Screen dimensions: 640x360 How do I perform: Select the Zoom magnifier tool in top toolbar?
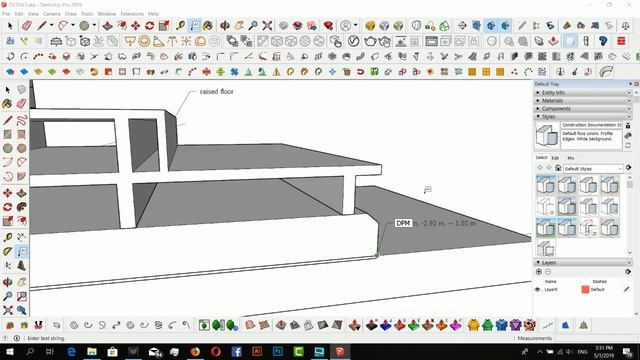(253, 26)
